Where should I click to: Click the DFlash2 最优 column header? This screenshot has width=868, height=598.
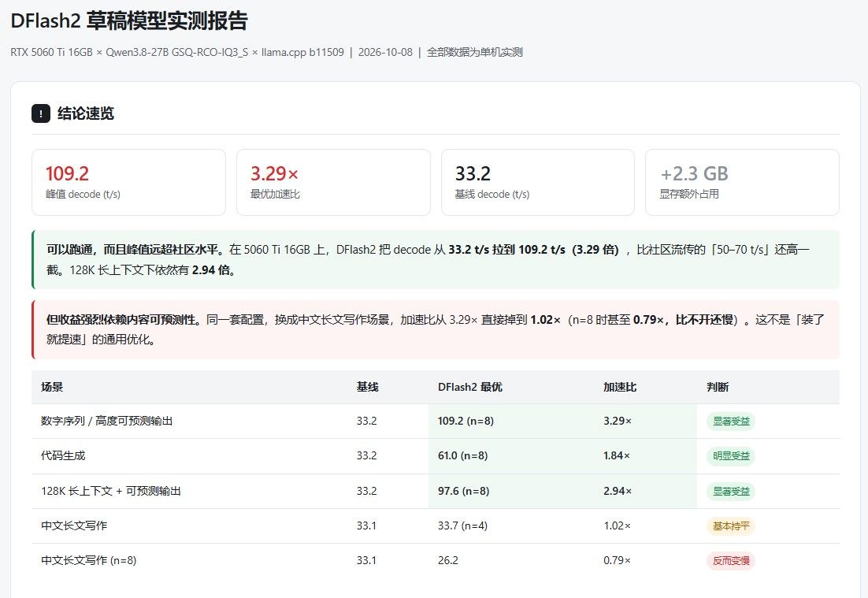tap(470, 387)
